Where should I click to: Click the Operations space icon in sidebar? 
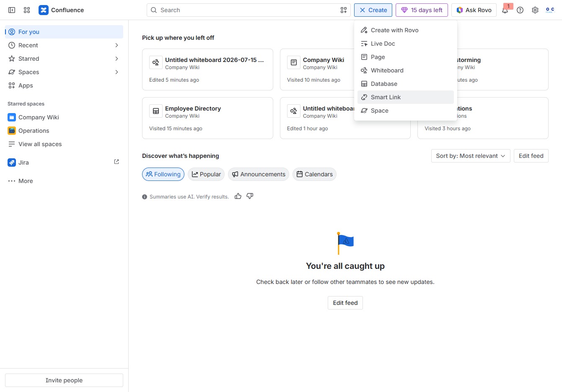pyautogui.click(x=12, y=131)
